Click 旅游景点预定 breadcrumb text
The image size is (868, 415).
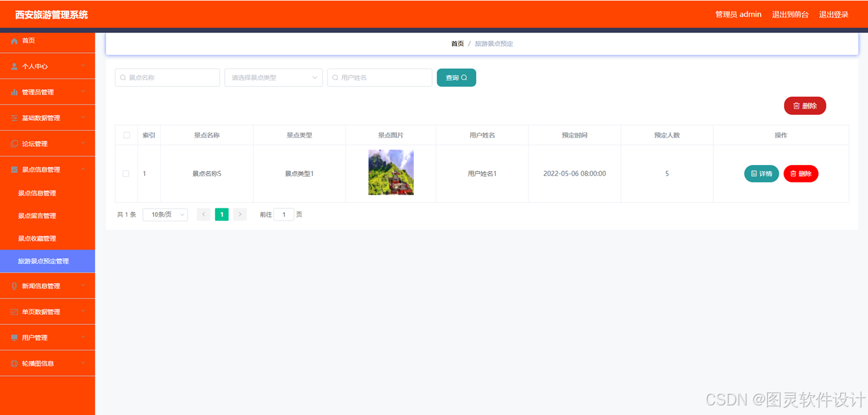494,44
